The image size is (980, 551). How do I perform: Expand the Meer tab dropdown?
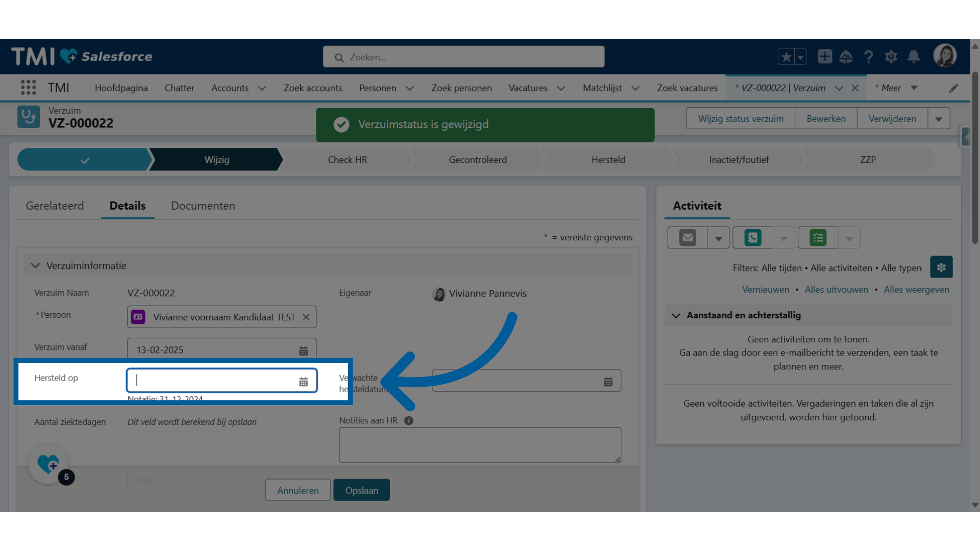(x=915, y=87)
